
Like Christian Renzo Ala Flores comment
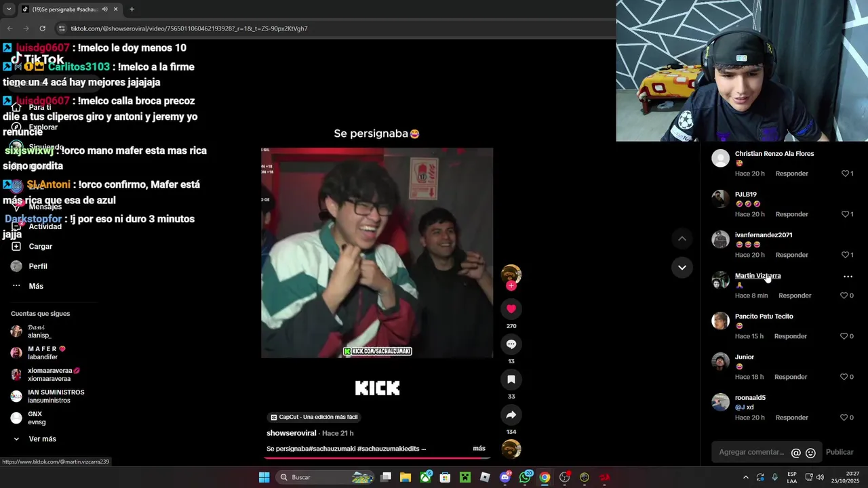click(845, 174)
